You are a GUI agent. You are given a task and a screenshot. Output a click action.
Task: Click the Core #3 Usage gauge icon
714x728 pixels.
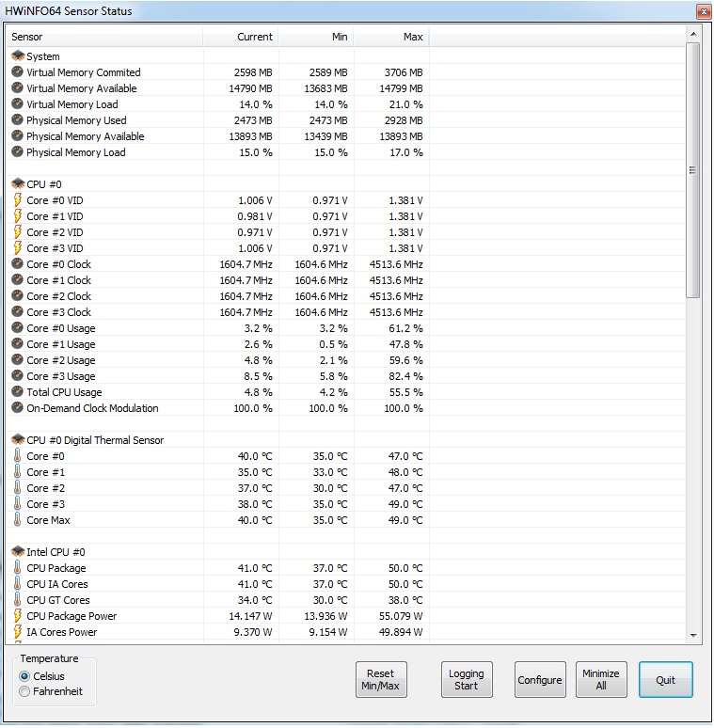coord(17,376)
